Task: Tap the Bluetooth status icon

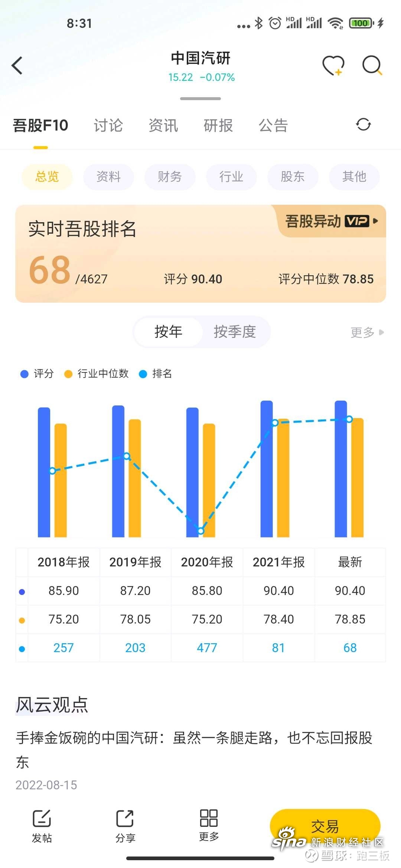Action: coord(259,23)
